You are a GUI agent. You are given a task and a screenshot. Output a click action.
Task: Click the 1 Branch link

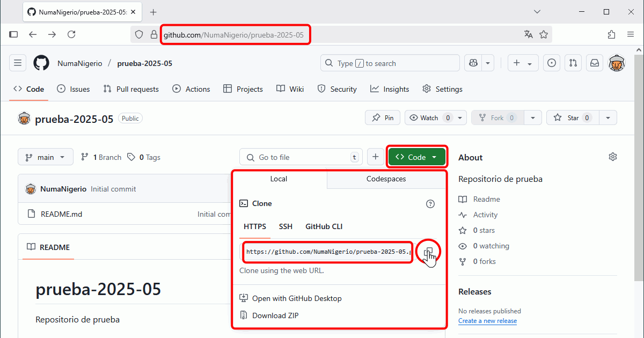[101, 157]
